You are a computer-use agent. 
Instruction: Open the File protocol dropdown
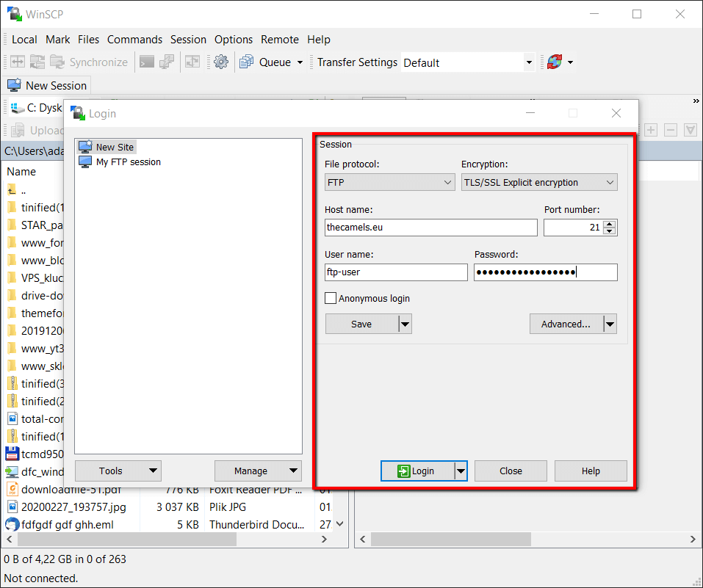(389, 182)
